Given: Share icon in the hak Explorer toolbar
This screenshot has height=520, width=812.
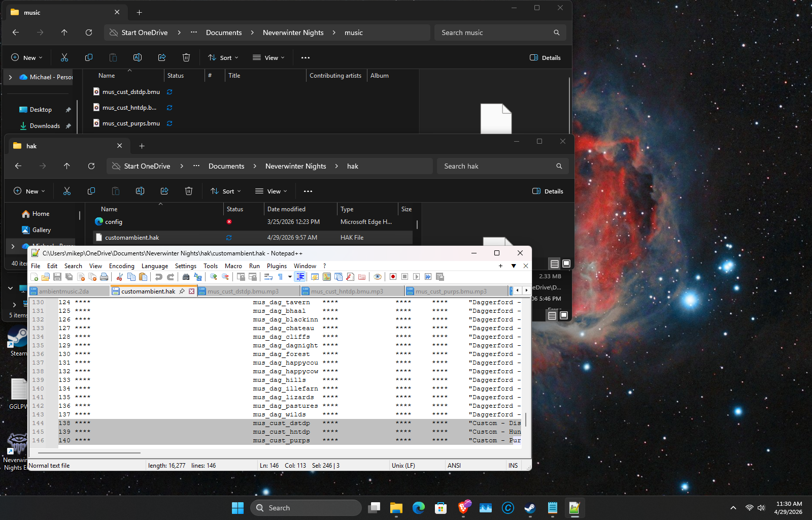Looking at the screenshot, I should pyautogui.click(x=164, y=191).
